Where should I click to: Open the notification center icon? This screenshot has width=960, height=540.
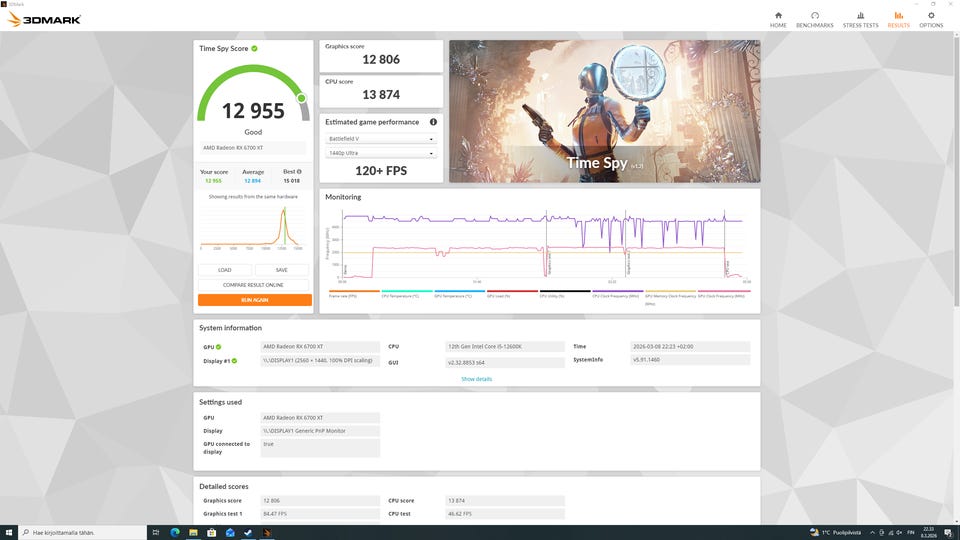(x=948, y=533)
